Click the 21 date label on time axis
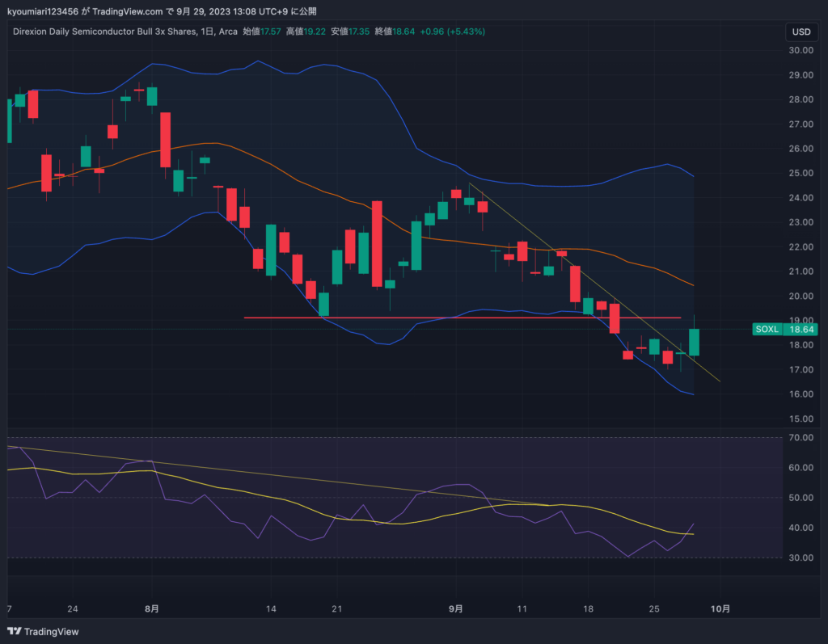The image size is (828, 644). (x=337, y=608)
